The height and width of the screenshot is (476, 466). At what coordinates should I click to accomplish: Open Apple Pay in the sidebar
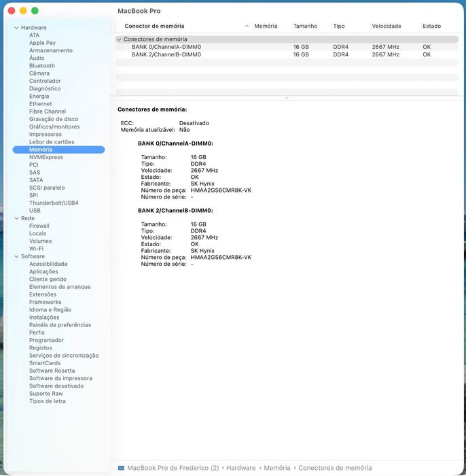pyautogui.click(x=42, y=43)
